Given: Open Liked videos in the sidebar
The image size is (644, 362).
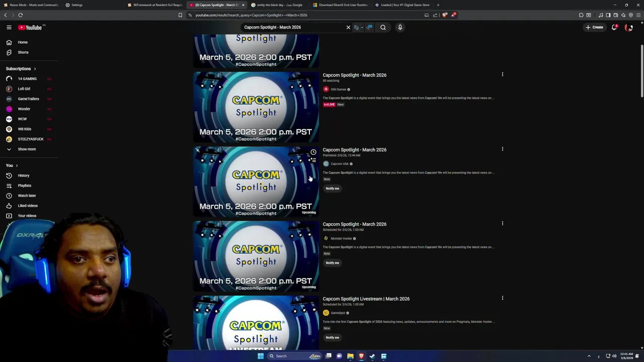Looking at the screenshot, I should (29, 206).
